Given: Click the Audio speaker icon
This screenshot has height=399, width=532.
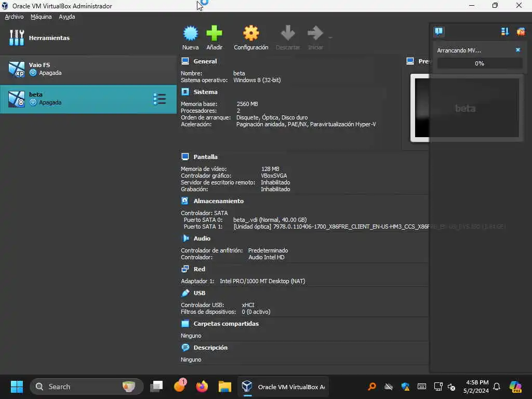Looking at the screenshot, I should tap(185, 238).
